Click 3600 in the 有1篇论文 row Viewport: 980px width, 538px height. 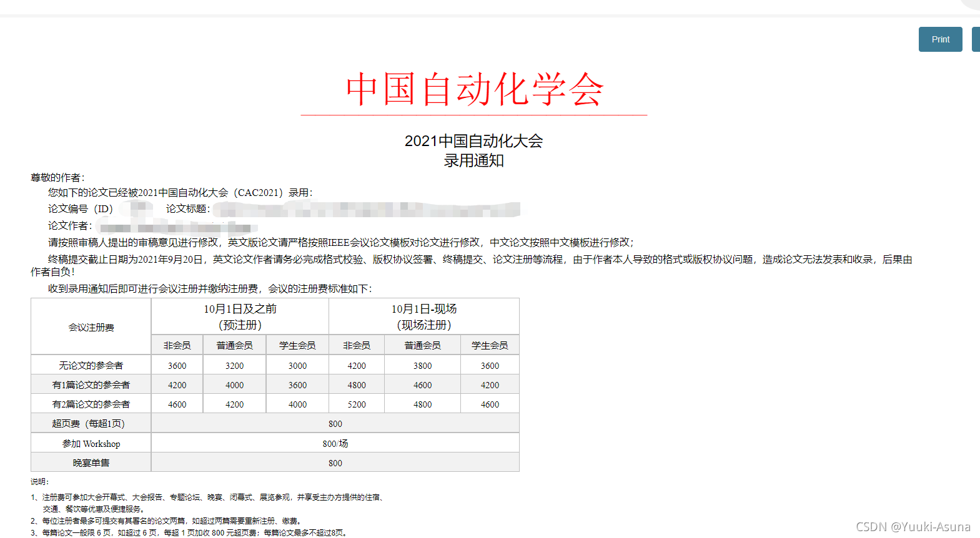pyautogui.click(x=297, y=384)
